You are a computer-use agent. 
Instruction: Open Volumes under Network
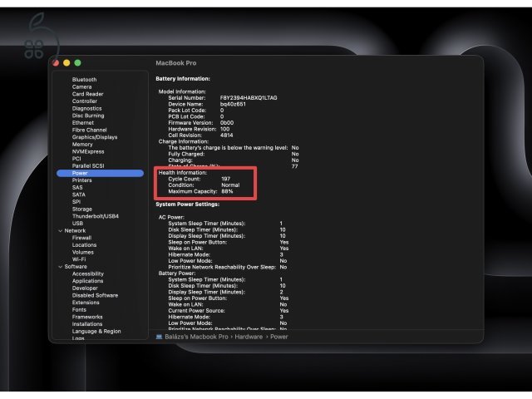tap(83, 252)
